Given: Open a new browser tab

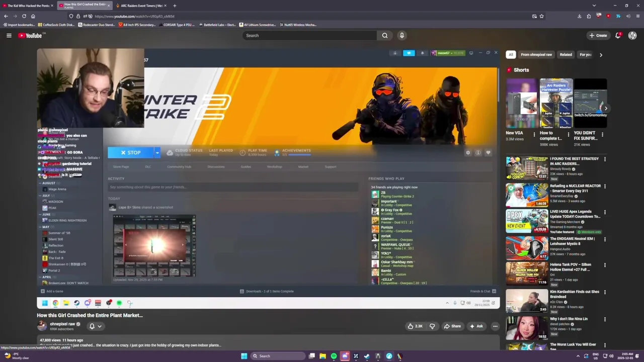Looking at the screenshot, I should pyautogui.click(x=175, y=6).
